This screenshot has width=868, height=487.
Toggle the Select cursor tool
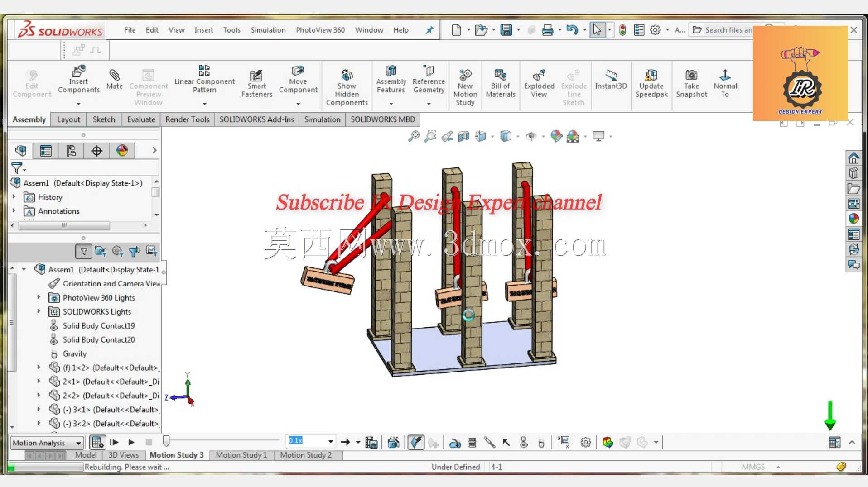(597, 30)
